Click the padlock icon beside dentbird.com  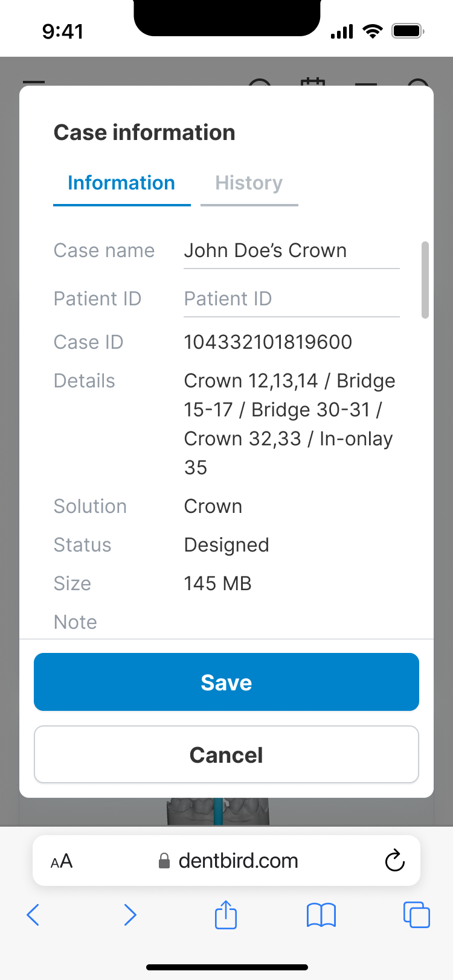164,862
